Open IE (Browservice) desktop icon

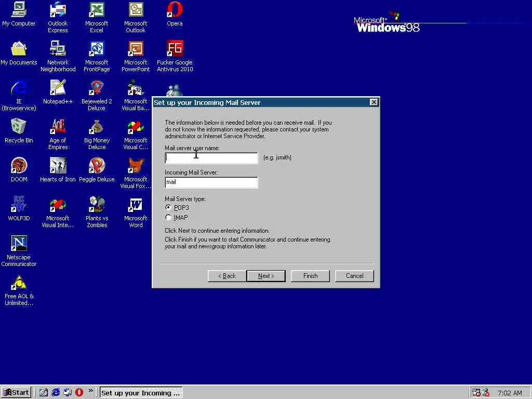pos(19,95)
